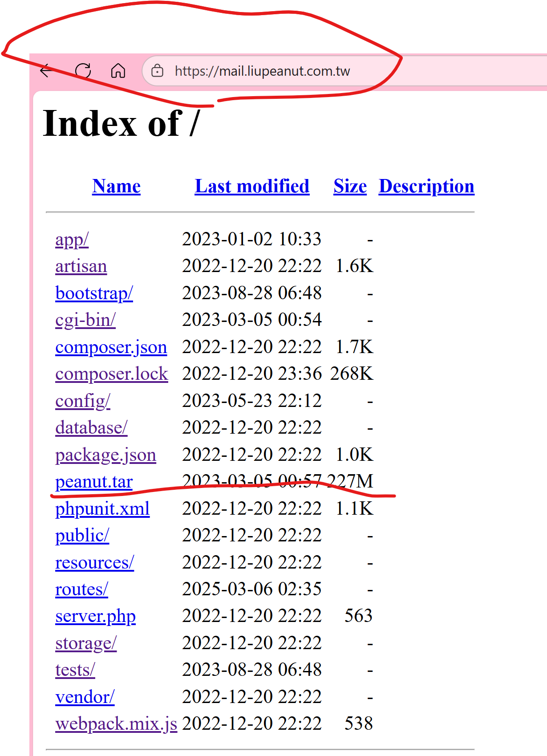Sort listing by Size column

point(350,186)
